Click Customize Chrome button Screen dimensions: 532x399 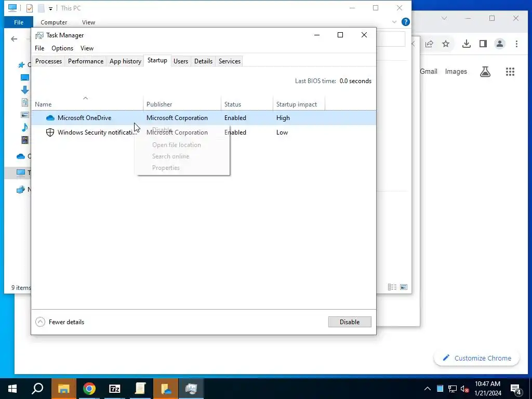[477, 358]
